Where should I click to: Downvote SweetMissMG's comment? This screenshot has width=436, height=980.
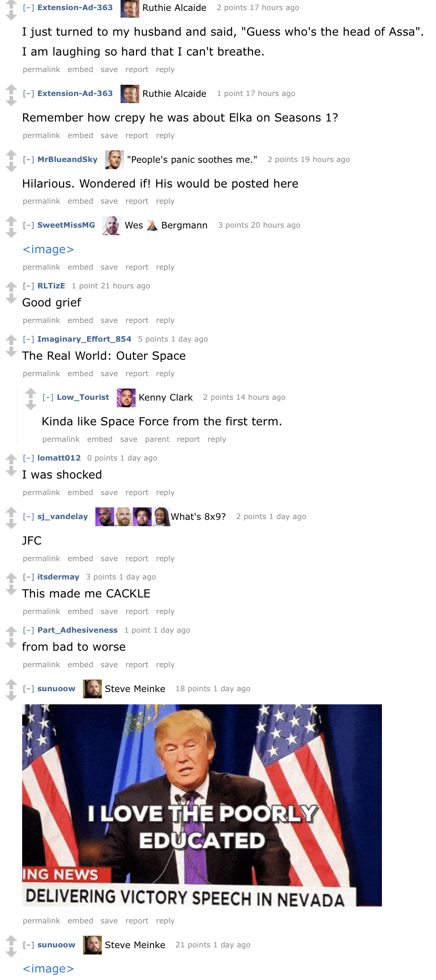(11, 233)
